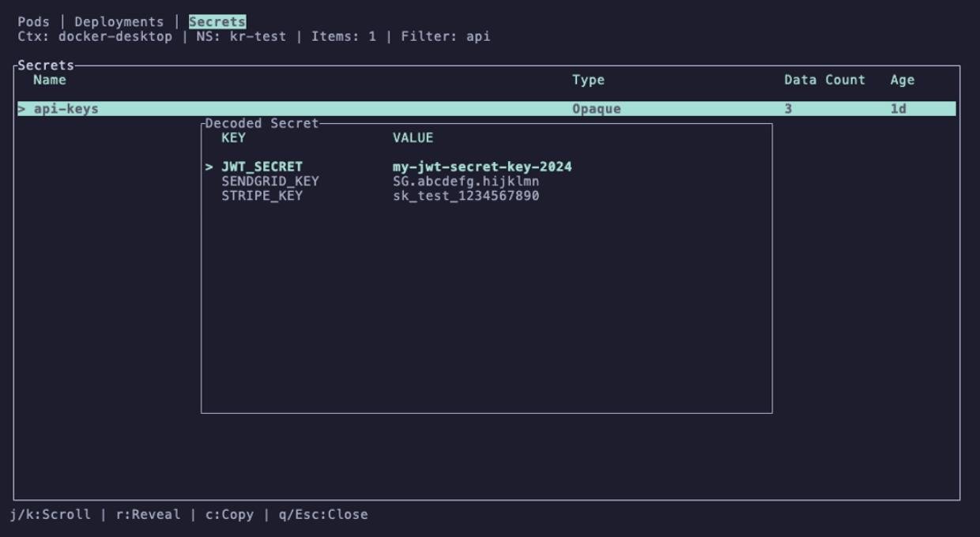Screen dimensions: 980x537
Task: Open the Deployments tab
Action: [x=119, y=22]
